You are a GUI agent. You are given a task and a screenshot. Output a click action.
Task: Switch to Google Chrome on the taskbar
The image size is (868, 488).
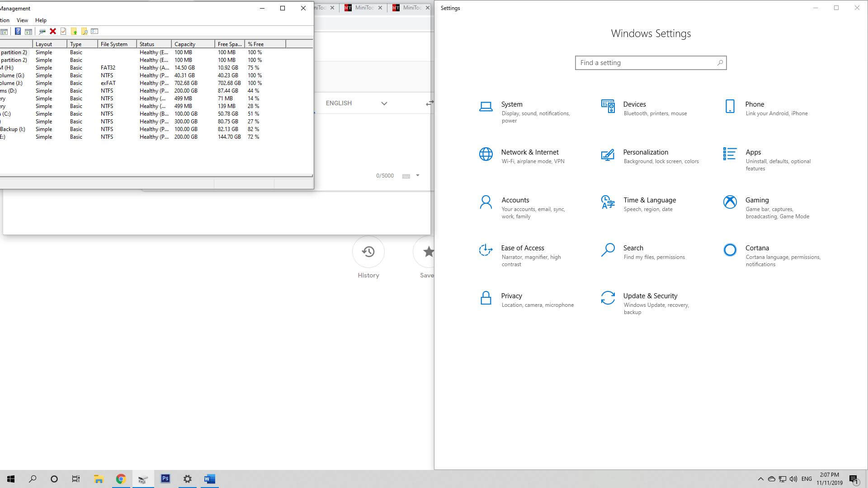coord(121,479)
